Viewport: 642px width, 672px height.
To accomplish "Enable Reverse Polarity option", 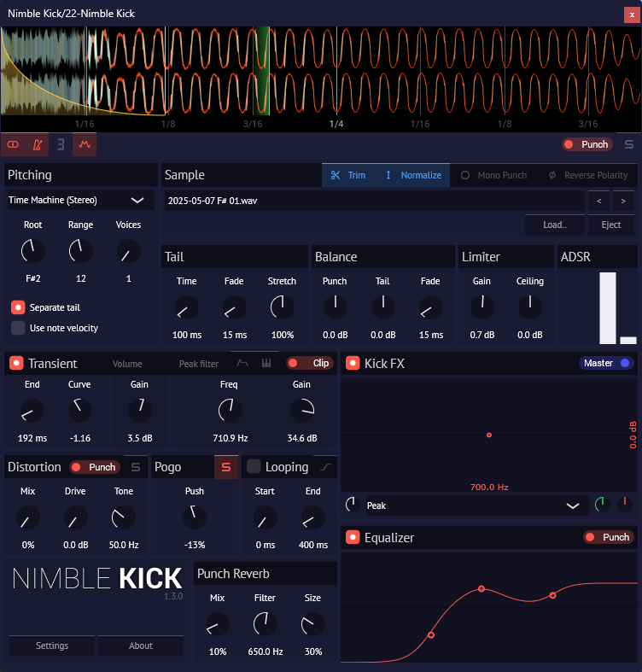I will click(587, 175).
